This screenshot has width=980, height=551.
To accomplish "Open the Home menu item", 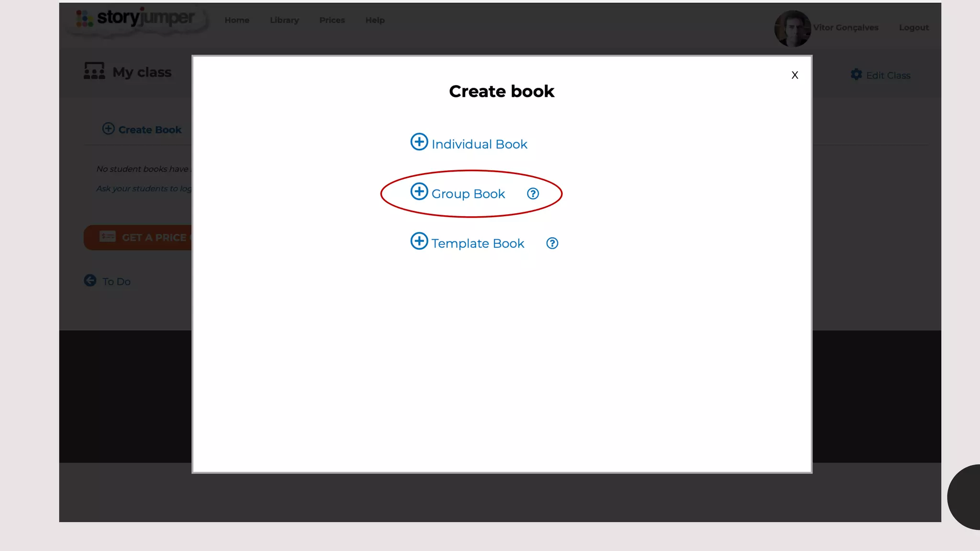I will (x=237, y=20).
